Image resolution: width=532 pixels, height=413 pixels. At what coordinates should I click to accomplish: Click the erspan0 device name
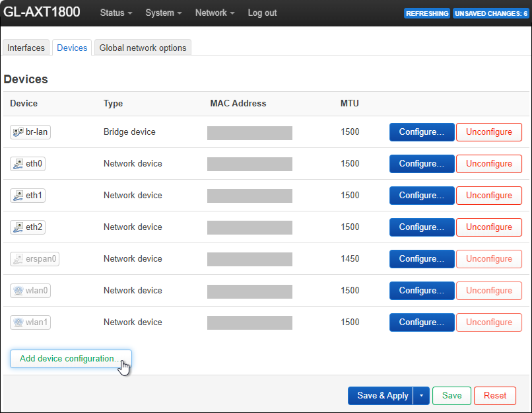point(41,259)
